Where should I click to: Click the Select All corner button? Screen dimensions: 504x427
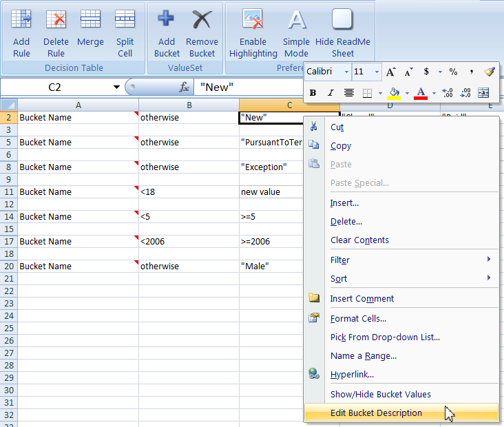9,105
